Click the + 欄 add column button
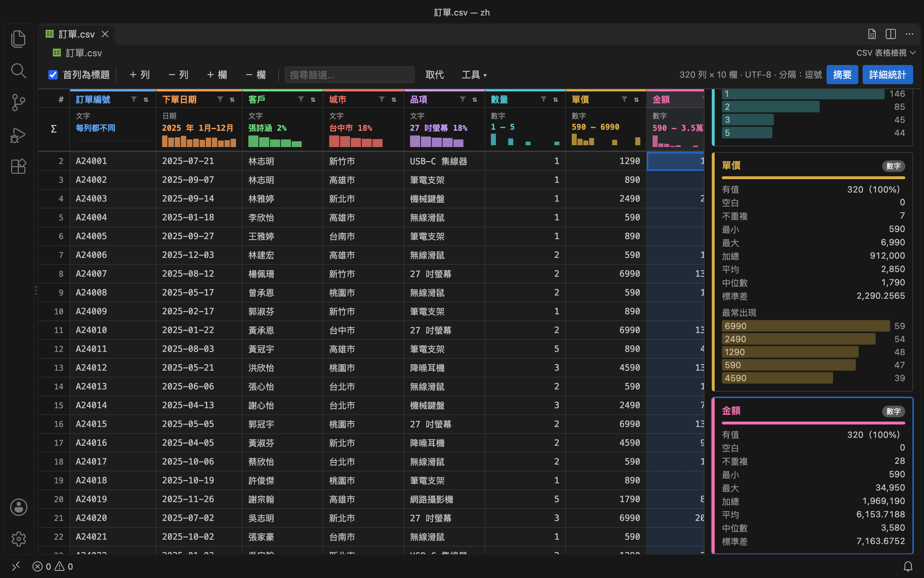924x578 pixels. (x=217, y=74)
